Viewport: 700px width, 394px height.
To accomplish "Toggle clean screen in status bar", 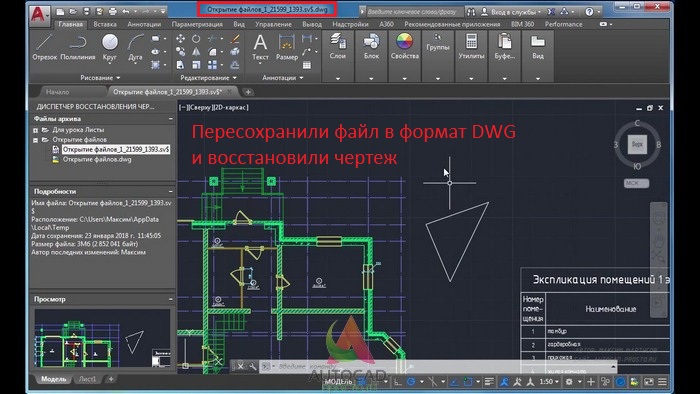I will [648, 382].
